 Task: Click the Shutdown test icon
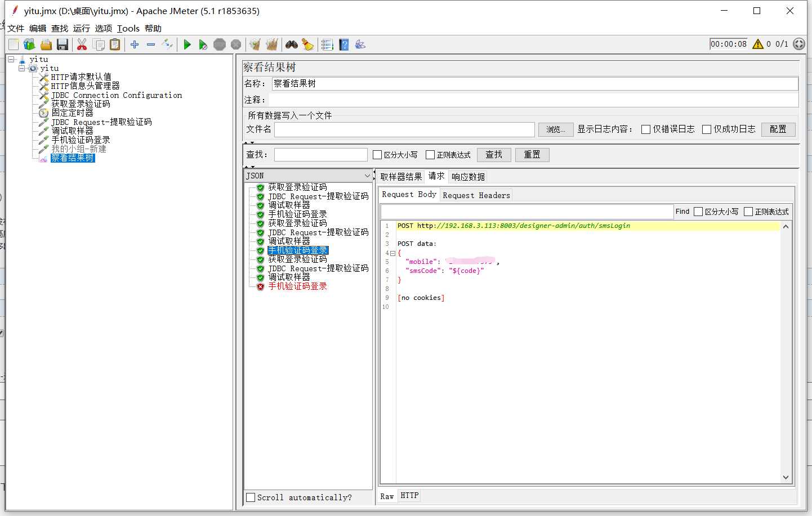[x=236, y=44]
